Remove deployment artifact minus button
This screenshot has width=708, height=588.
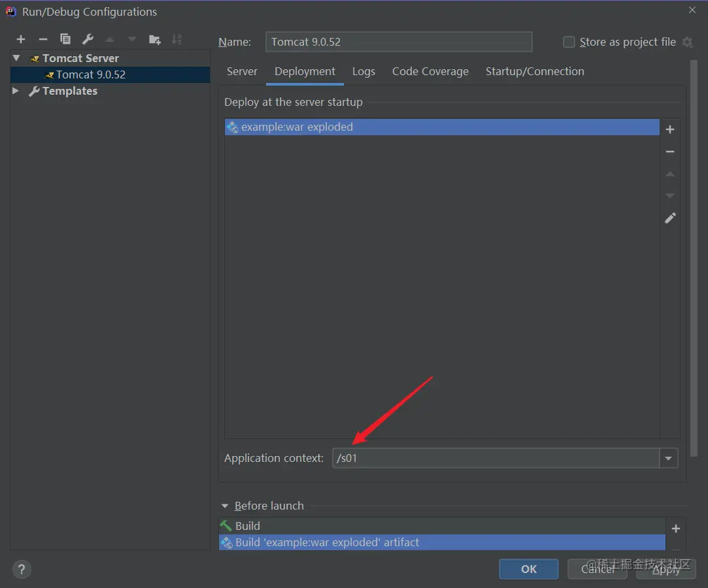(x=670, y=152)
